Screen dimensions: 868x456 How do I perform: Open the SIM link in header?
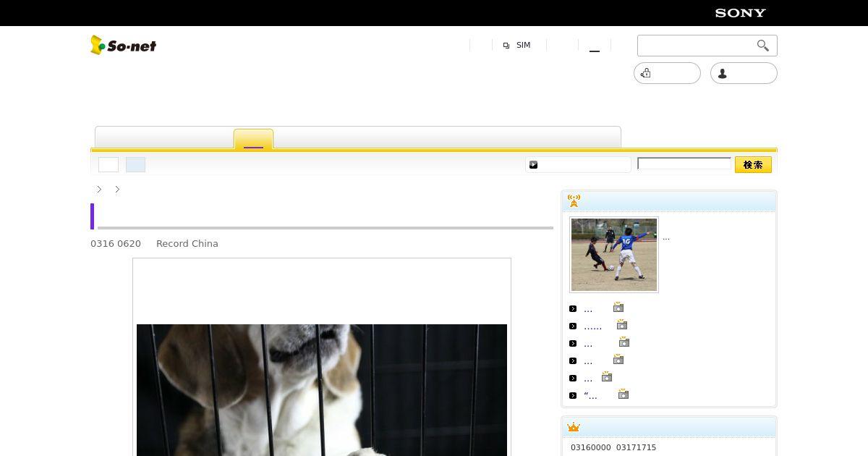coord(523,45)
